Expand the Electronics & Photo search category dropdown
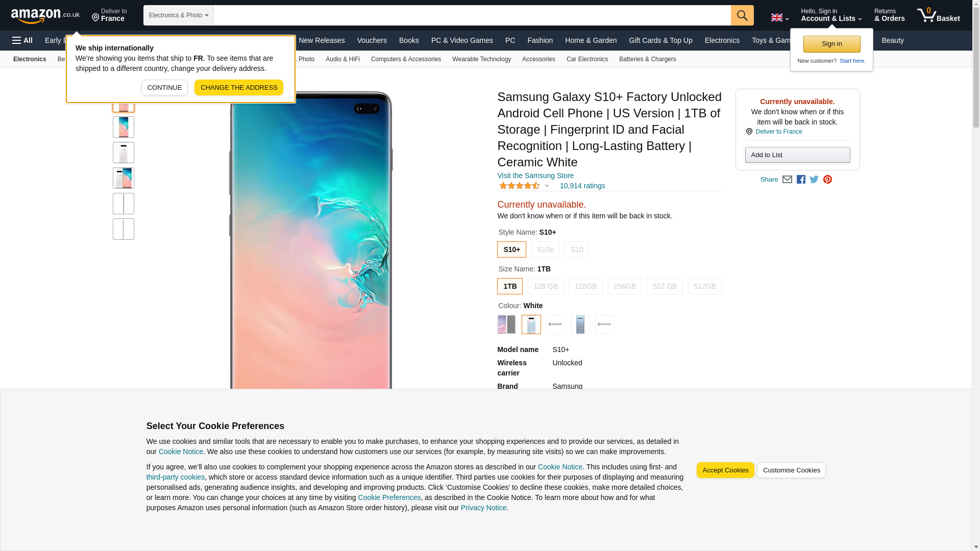The width and height of the screenshot is (980, 551). (178, 15)
